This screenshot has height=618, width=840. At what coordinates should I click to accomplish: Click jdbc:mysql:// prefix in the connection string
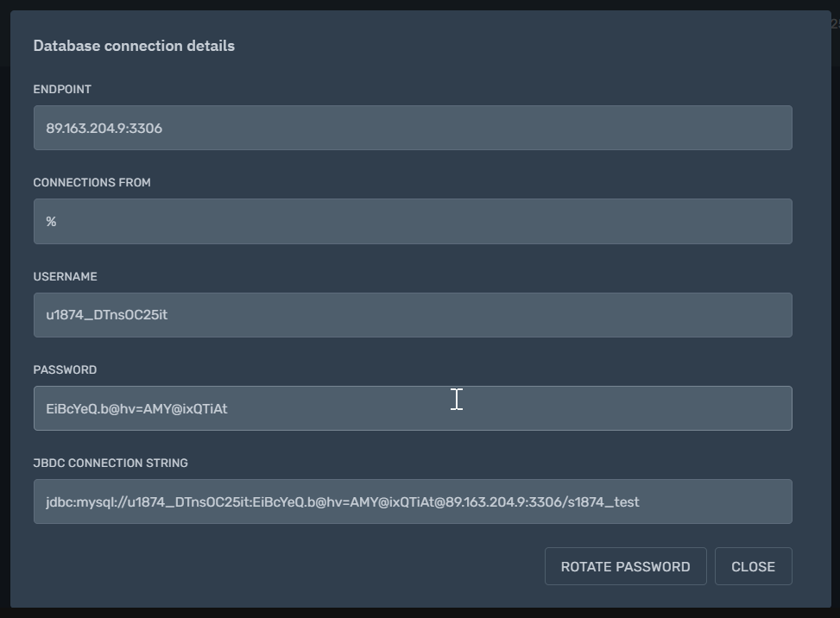86,501
